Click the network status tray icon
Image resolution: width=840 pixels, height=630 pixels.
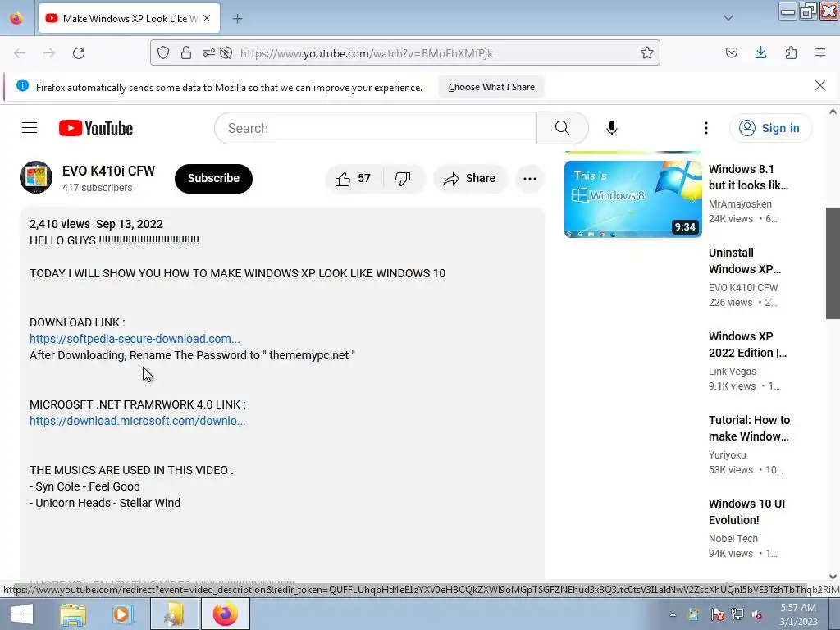coord(737,614)
